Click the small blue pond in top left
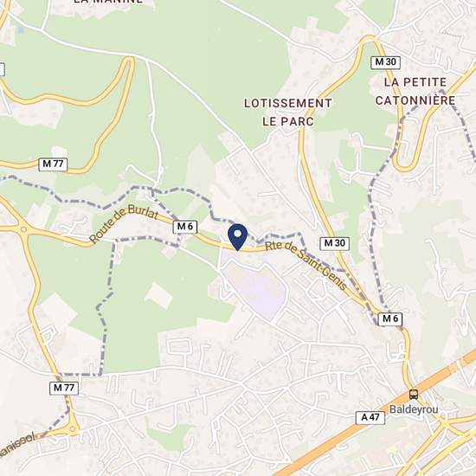 [21, 29]
